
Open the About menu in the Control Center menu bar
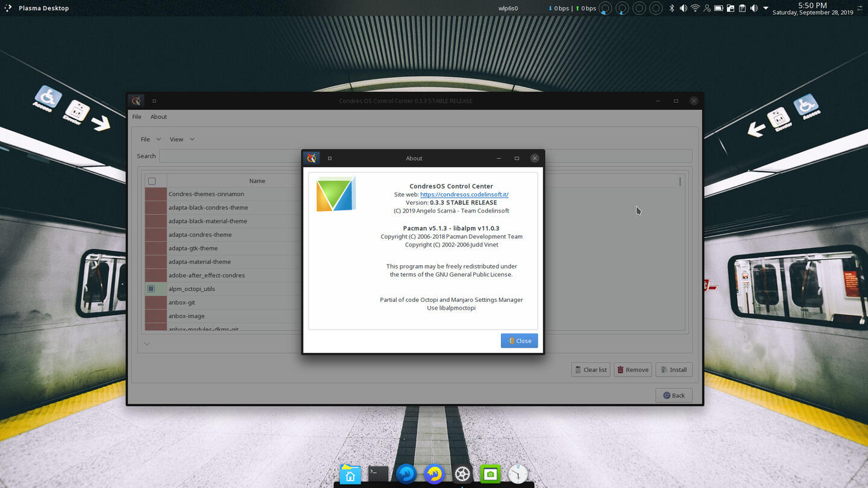[x=159, y=117]
